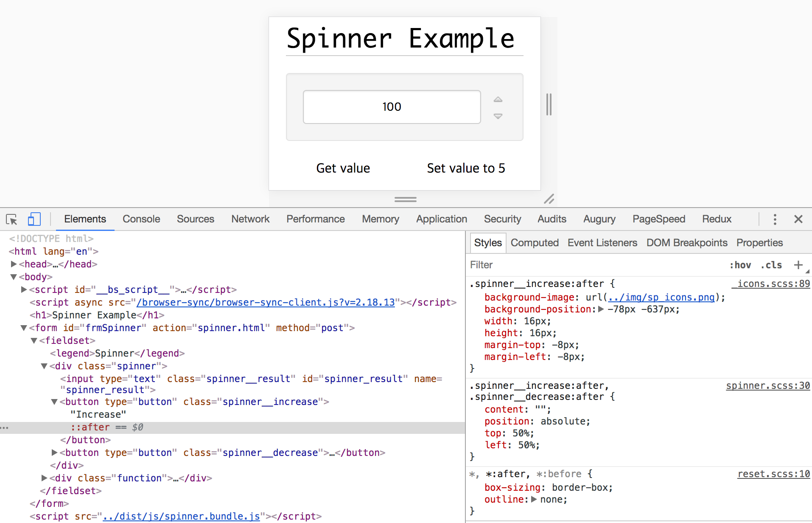Image resolution: width=812 pixels, height=523 pixels.
Task: Open the Sources tab
Action: coord(196,219)
